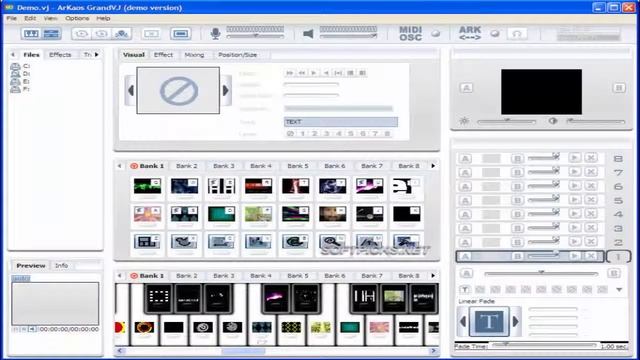The image size is (640, 360).
Task: Open the Help menu
Action: coord(103,18)
